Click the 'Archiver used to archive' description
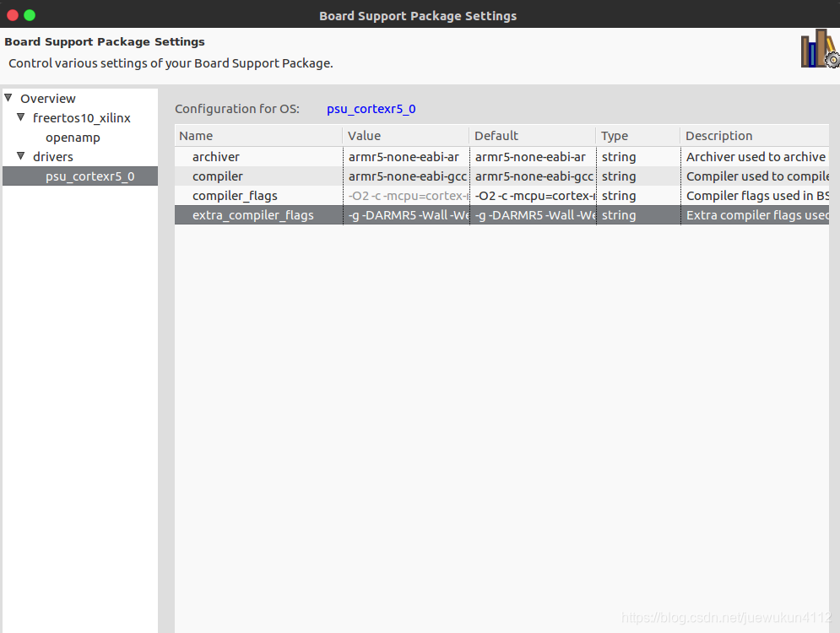 pos(756,157)
